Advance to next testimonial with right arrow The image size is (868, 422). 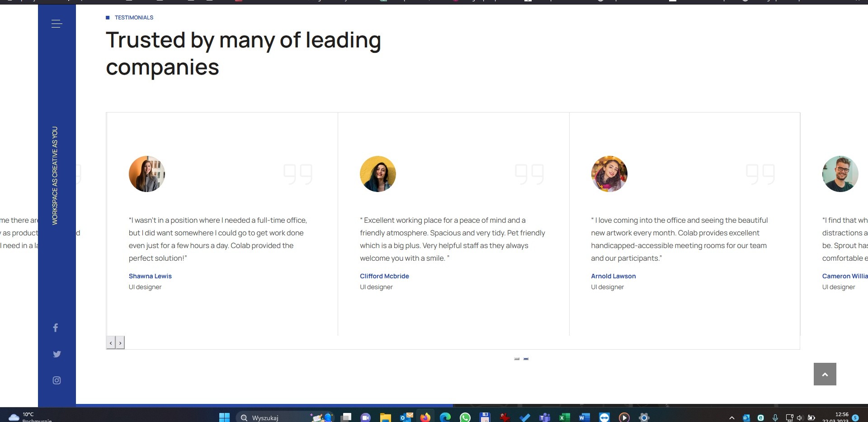click(x=120, y=343)
